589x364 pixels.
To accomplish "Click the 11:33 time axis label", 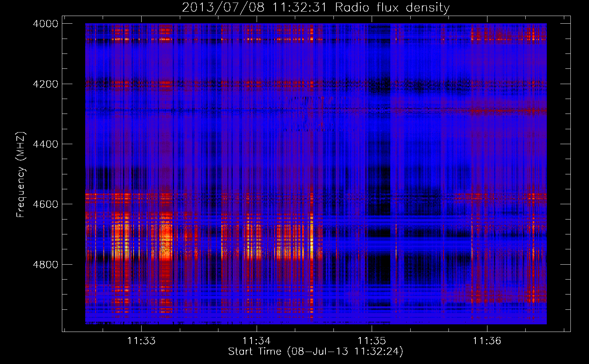I will 141,341.
